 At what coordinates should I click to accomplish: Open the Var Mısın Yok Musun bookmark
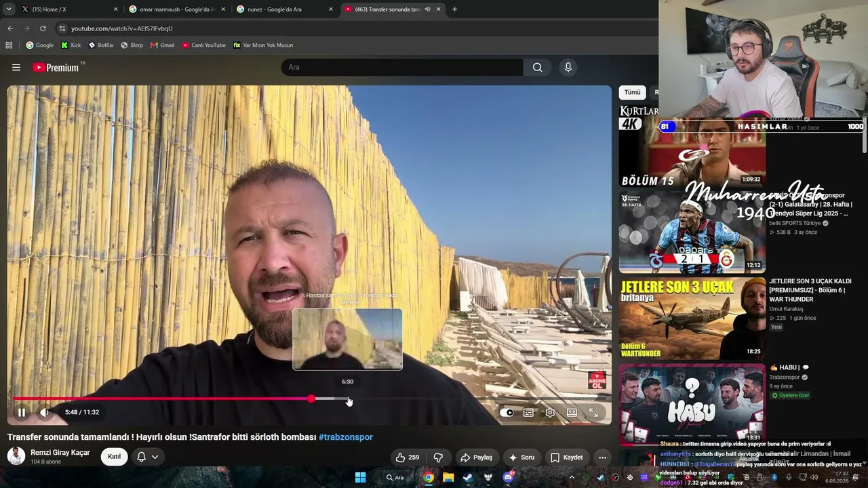coord(262,45)
